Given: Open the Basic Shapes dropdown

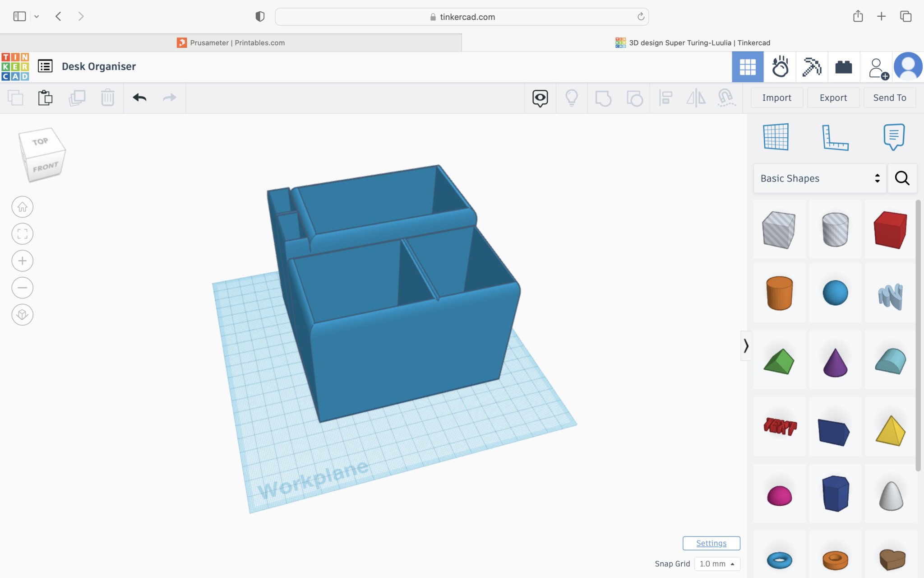Looking at the screenshot, I should 819,178.
